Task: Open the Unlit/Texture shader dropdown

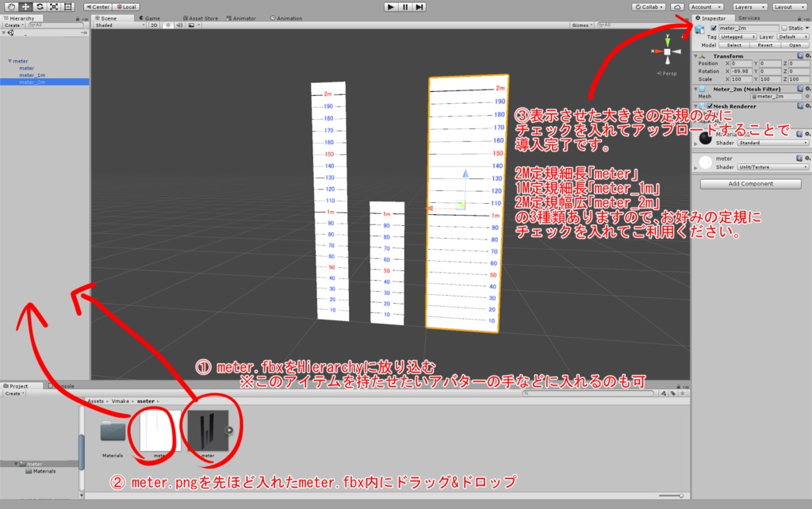Action: tap(772, 166)
